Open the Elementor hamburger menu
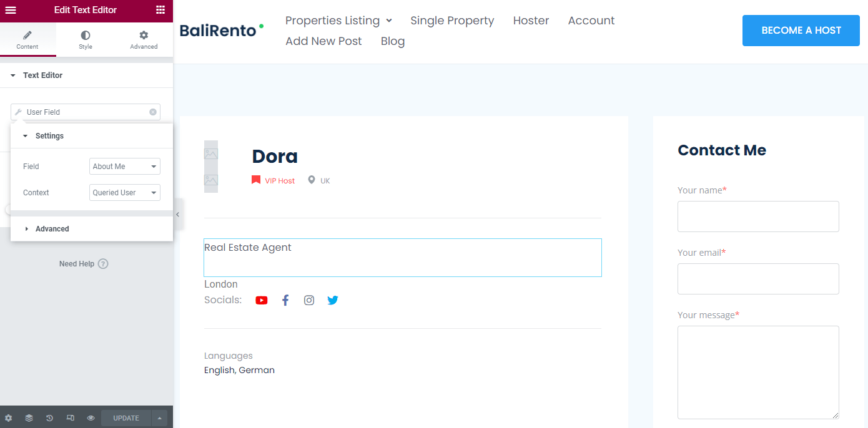Screen dimensions: 868x428 pyautogui.click(x=11, y=10)
